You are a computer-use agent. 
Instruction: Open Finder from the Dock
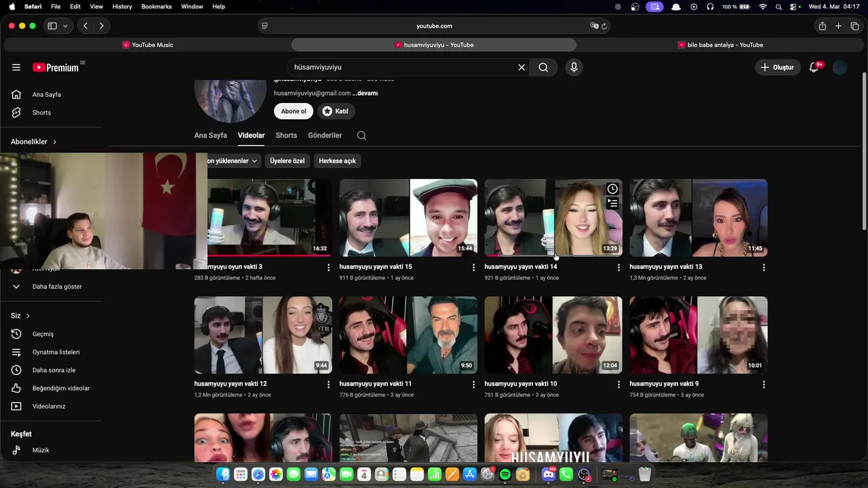coord(223,475)
